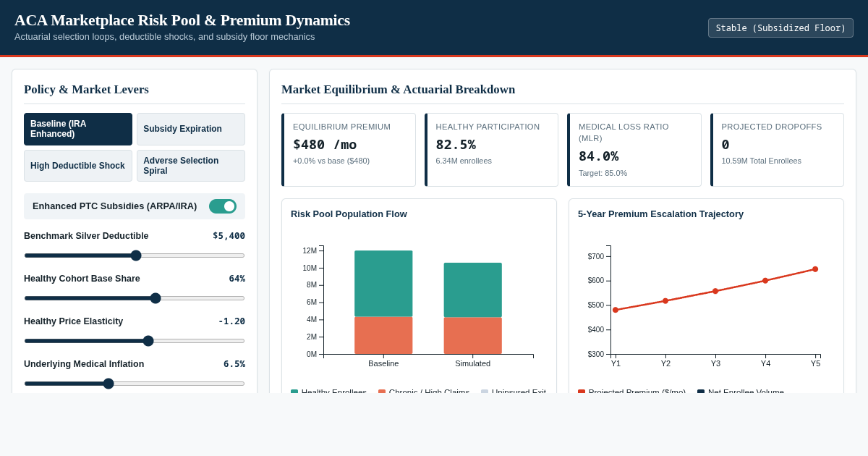Viewport: 868px width, 456px height.
Task: Click Y2 premium data point
Action: click(x=665, y=301)
